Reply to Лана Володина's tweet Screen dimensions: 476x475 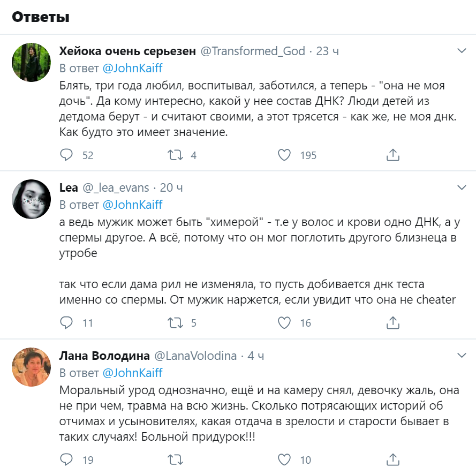(x=66, y=459)
